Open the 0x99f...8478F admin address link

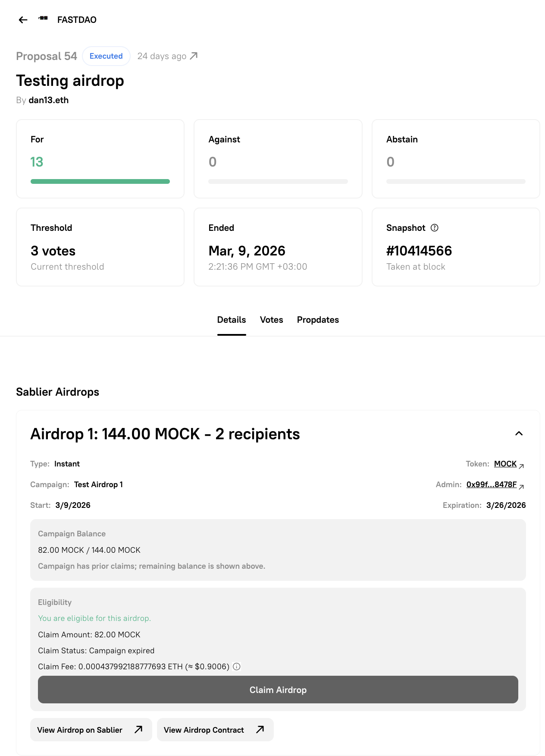coord(491,485)
